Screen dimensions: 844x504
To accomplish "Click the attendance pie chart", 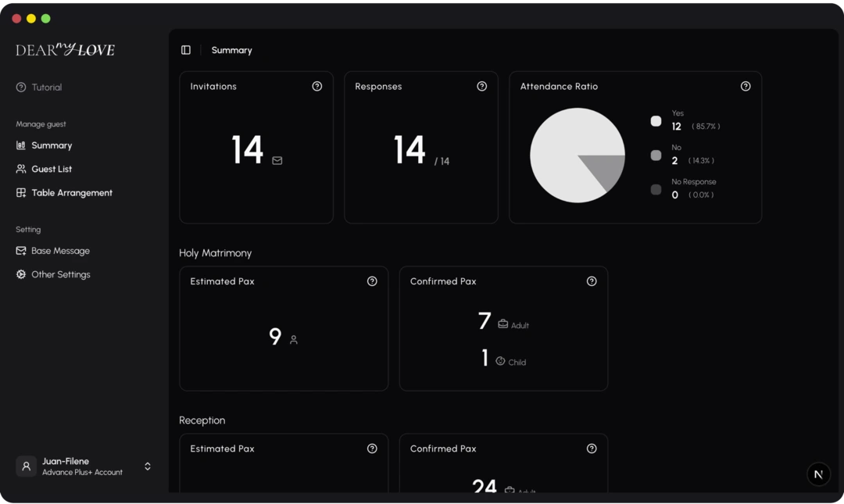I will coord(578,155).
